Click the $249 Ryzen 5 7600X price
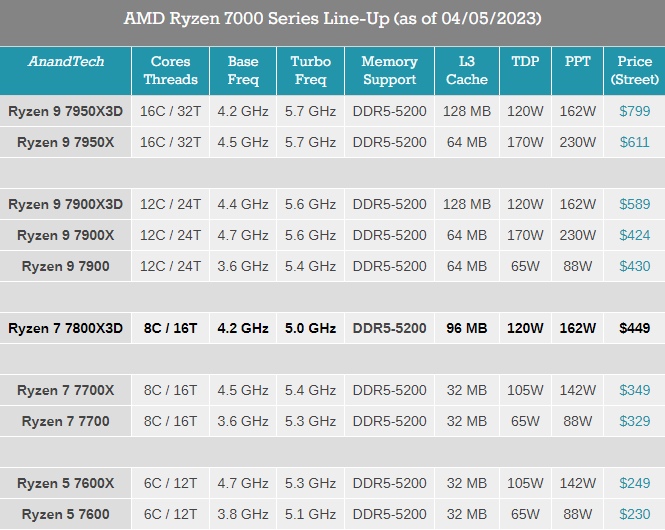This screenshot has width=665, height=530. pos(634,484)
